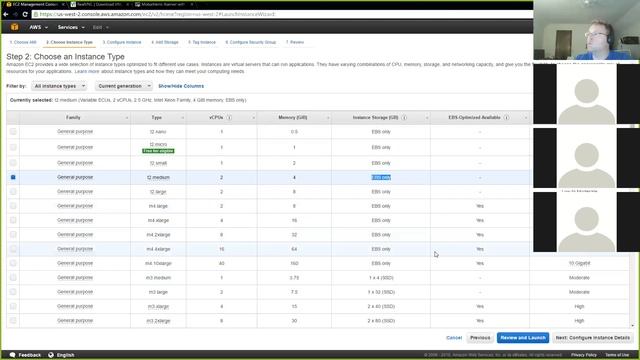This screenshot has width=640, height=360.
Task: Go to step 2 Choose Instance Type
Action: (69, 42)
